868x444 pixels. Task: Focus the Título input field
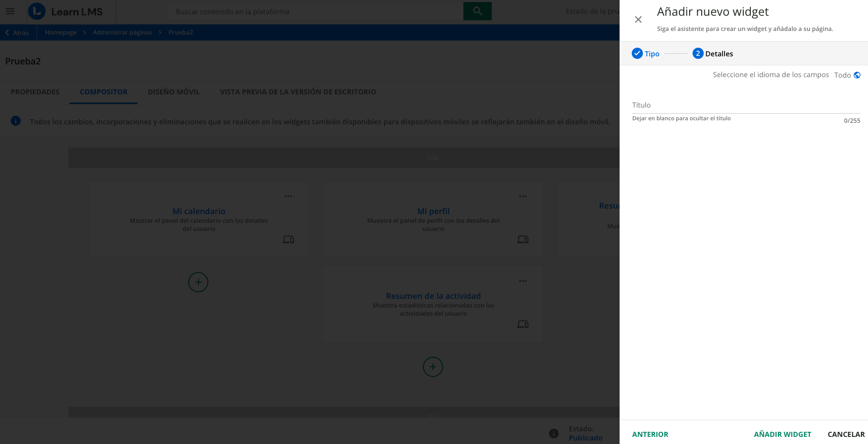tap(746, 105)
